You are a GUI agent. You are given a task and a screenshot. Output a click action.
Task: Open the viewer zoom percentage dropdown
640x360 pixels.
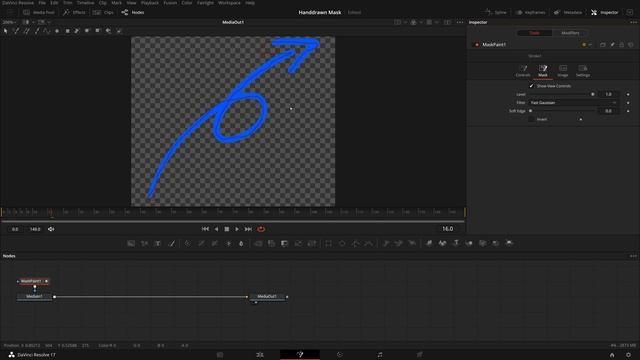coord(9,22)
